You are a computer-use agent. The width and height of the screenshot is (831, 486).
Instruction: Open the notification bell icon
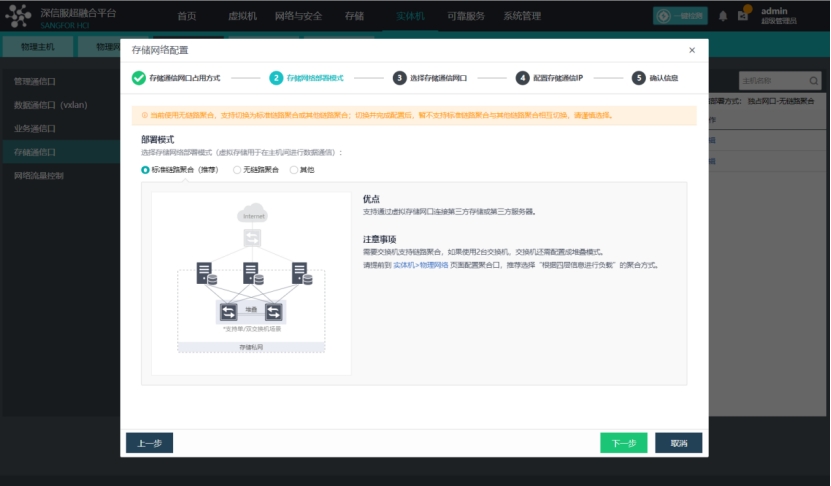[x=722, y=16]
